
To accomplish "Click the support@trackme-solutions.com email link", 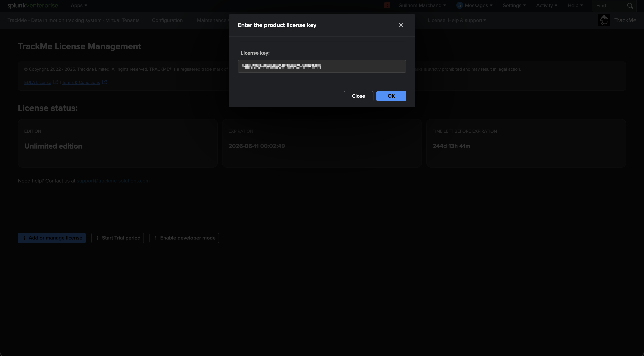I will click(x=113, y=181).
